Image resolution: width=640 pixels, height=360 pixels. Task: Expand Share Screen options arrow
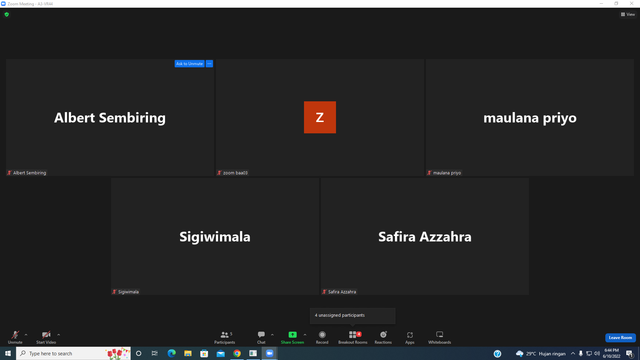click(x=305, y=335)
